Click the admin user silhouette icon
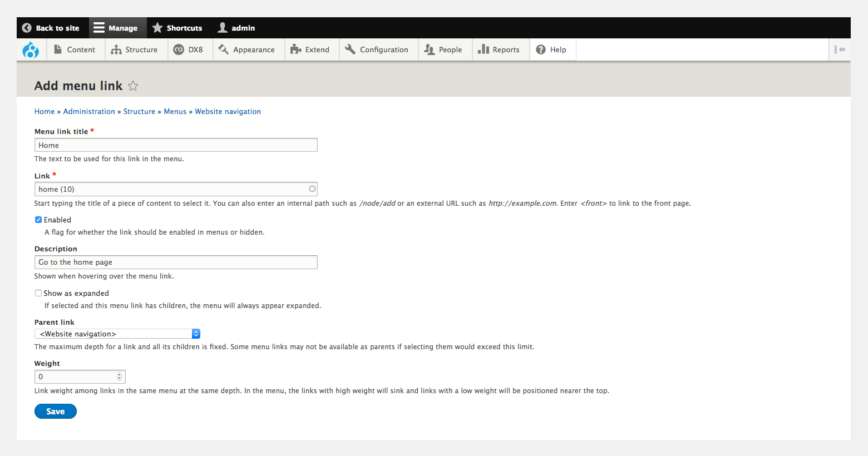The image size is (868, 456). pos(223,28)
